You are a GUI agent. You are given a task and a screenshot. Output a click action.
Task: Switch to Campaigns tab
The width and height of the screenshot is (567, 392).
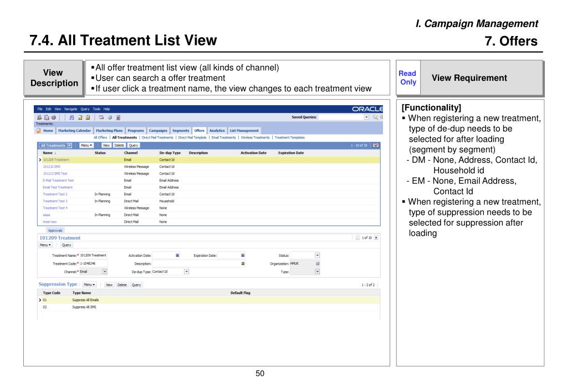(x=158, y=131)
